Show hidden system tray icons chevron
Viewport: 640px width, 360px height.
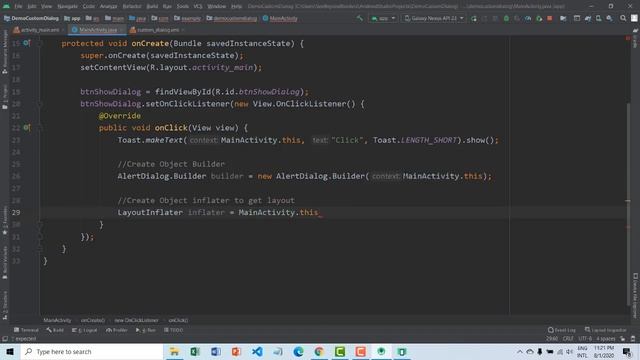(520, 351)
